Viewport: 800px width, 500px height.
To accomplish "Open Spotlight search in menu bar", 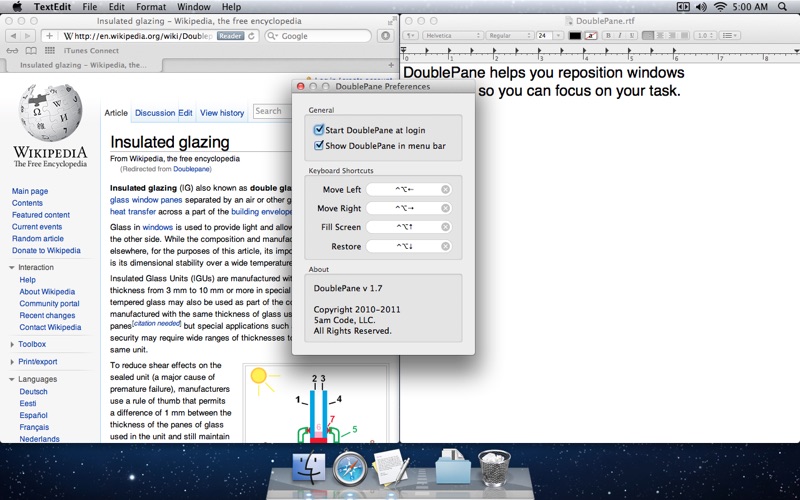I will tap(782, 7).
